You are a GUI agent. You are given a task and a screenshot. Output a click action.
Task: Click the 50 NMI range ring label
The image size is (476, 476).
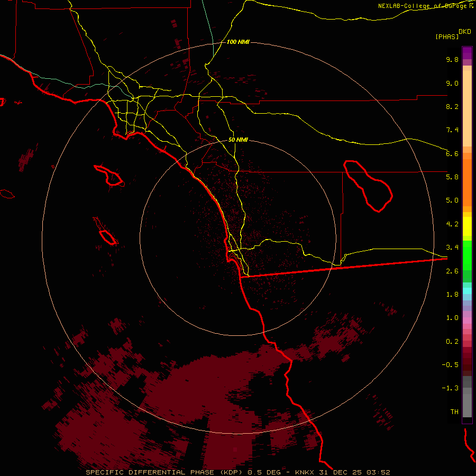click(238, 140)
